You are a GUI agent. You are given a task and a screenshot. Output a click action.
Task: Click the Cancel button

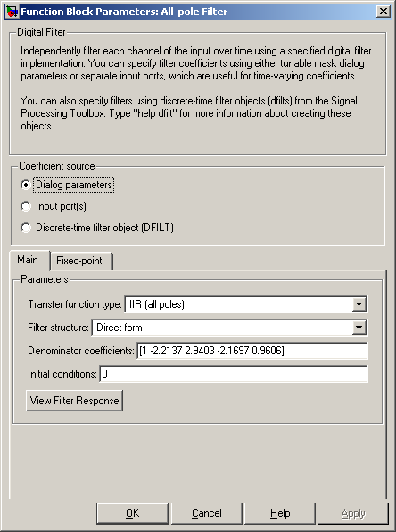pyautogui.click(x=207, y=513)
